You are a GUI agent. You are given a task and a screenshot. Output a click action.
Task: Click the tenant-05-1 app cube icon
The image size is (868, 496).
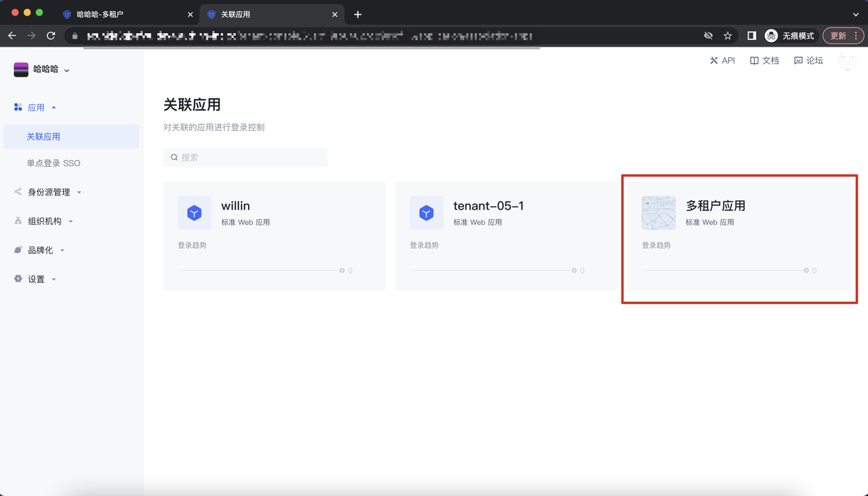coord(427,213)
